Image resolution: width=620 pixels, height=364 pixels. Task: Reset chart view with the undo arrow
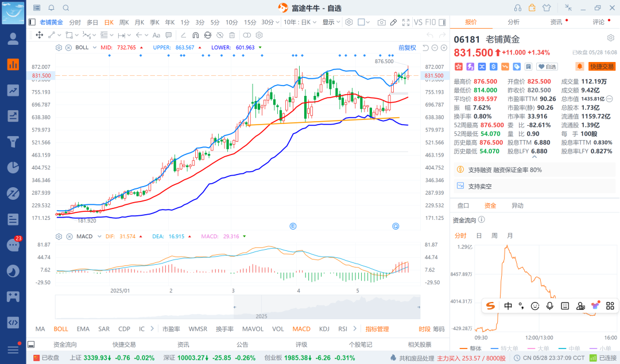(425, 48)
